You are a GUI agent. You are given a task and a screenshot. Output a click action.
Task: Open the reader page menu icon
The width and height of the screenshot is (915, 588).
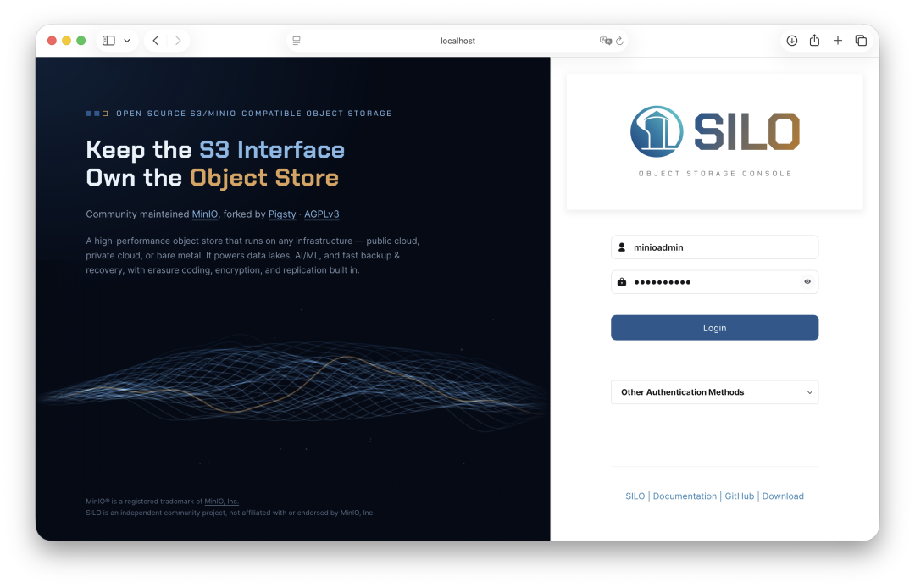297,41
